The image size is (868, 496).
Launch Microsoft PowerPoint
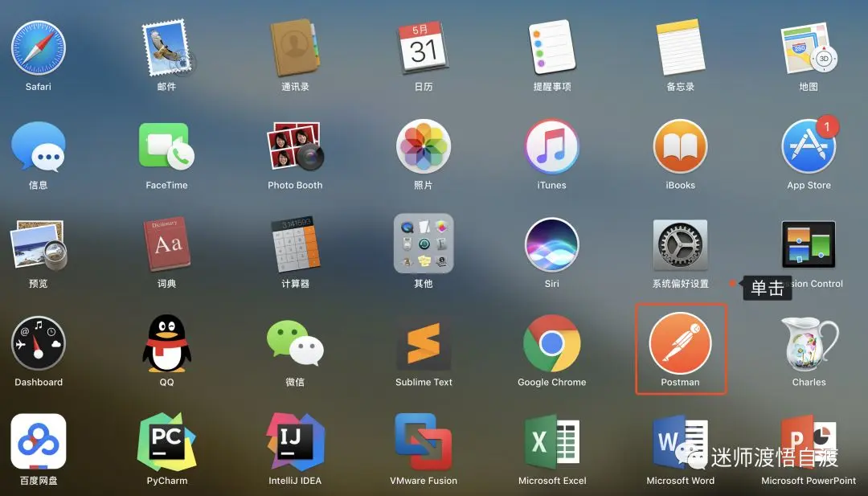pyautogui.click(x=809, y=442)
